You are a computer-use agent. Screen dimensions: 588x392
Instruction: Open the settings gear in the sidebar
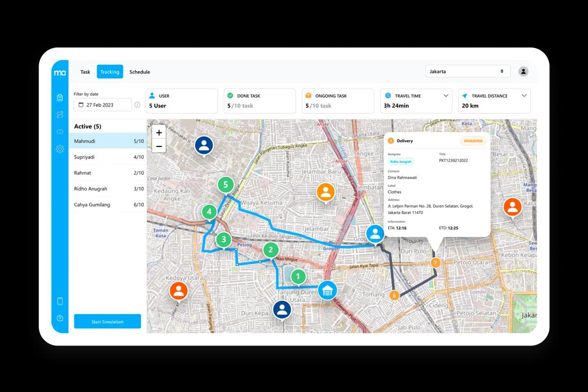[x=60, y=149]
